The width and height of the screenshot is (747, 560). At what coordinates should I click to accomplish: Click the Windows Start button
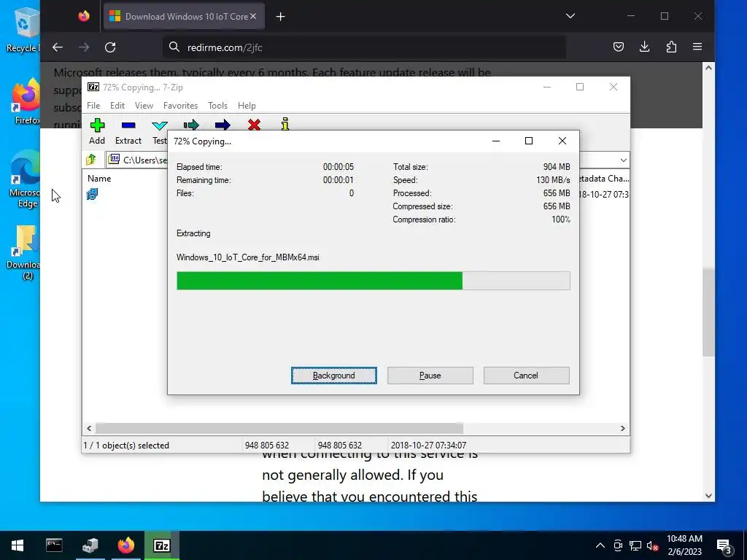tap(18, 545)
